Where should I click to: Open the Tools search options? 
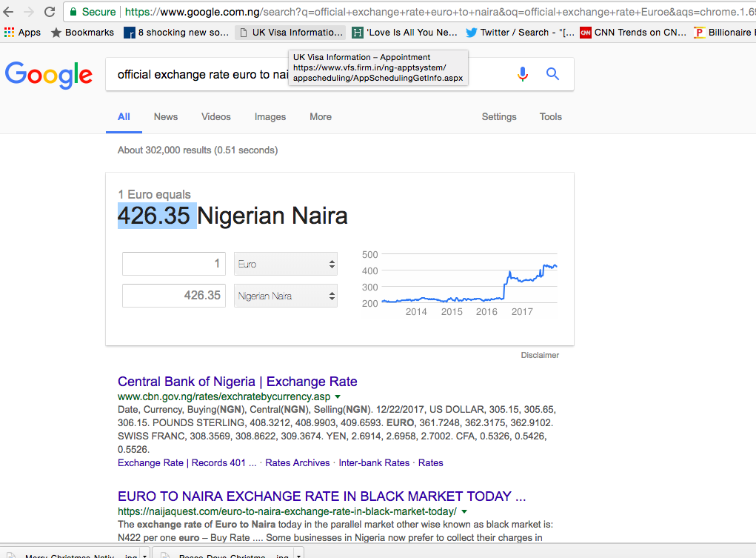tap(551, 117)
